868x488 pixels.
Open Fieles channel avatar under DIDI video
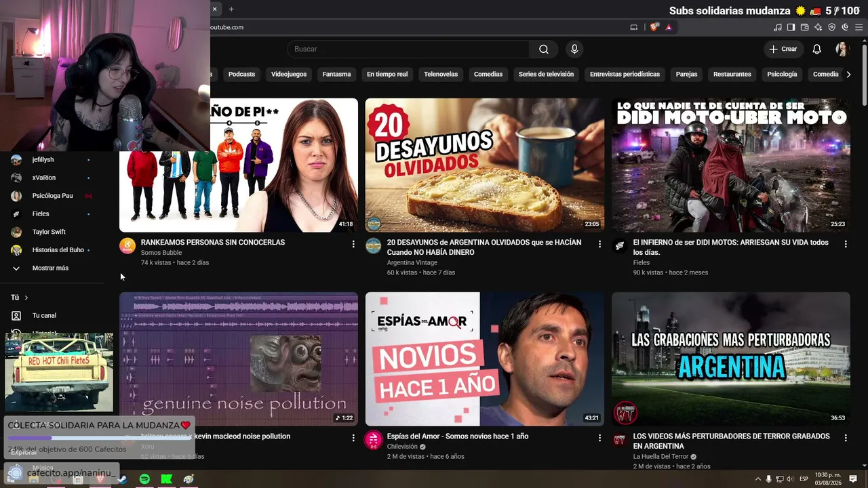pyautogui.click(x=620, y=246)
